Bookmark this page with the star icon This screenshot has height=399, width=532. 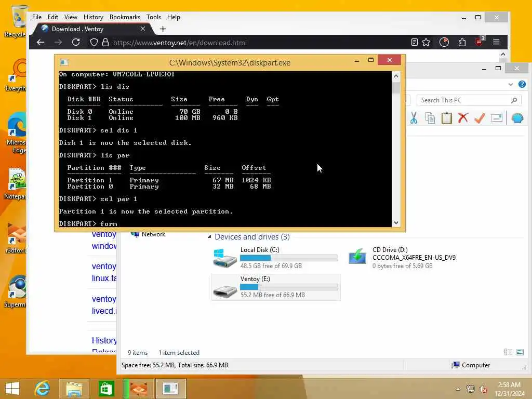(x=426, y=43)
